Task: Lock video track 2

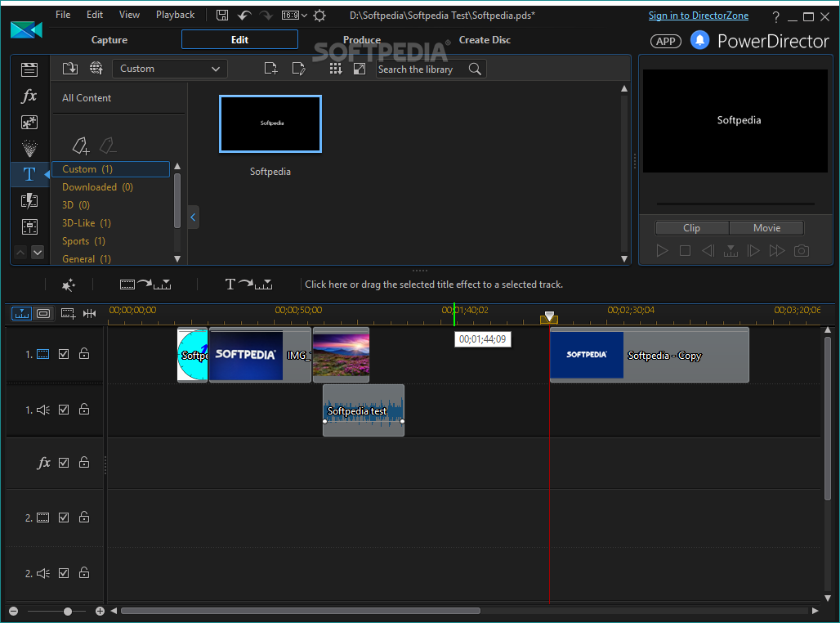Action: (84, 517)
